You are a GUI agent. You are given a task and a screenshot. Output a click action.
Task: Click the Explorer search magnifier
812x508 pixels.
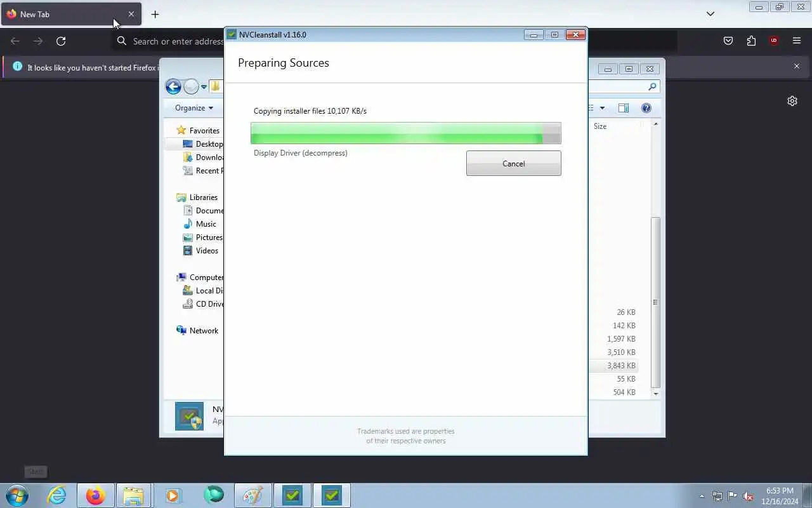[x=652, y=86]
